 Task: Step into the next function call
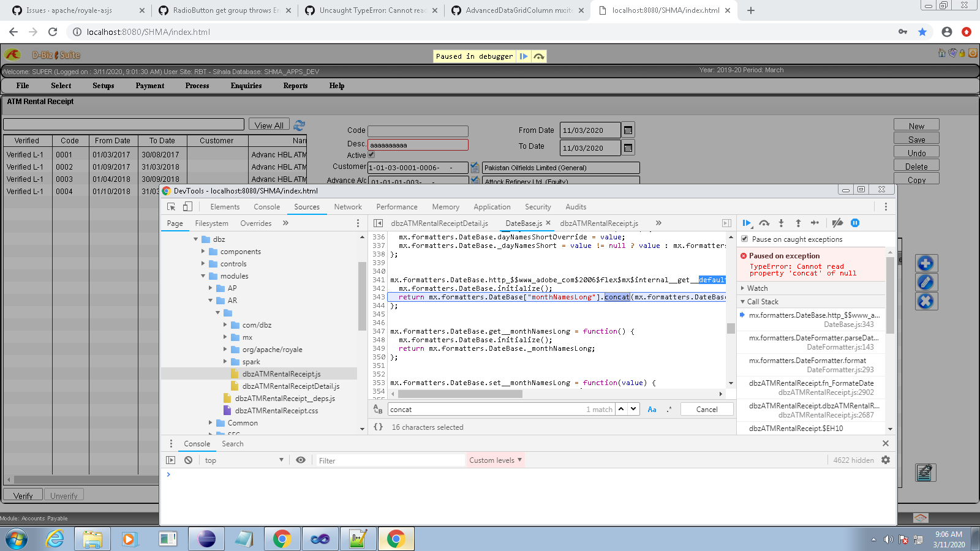tap(781, 223)
